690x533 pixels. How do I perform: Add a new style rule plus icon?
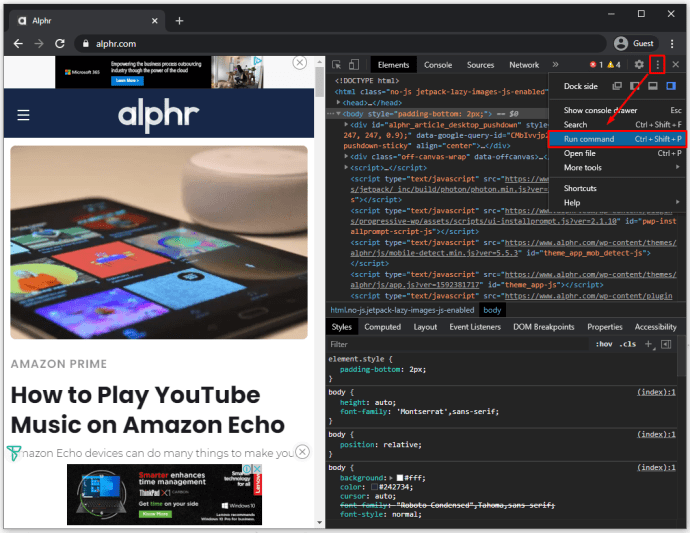[649, 344]
